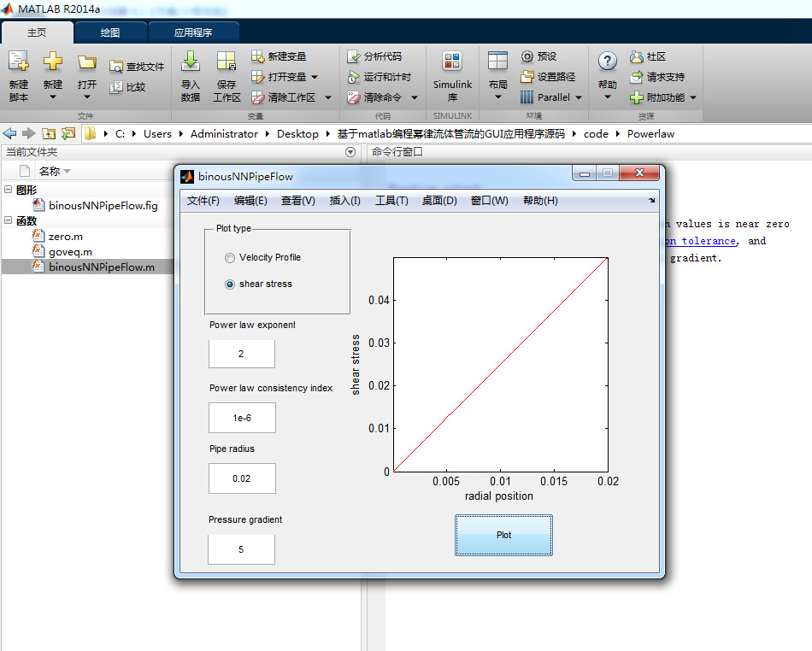Click Find Files (查找文件) icon
The image size is (812, 651).
pyautogui.click(x=116, y=67)
